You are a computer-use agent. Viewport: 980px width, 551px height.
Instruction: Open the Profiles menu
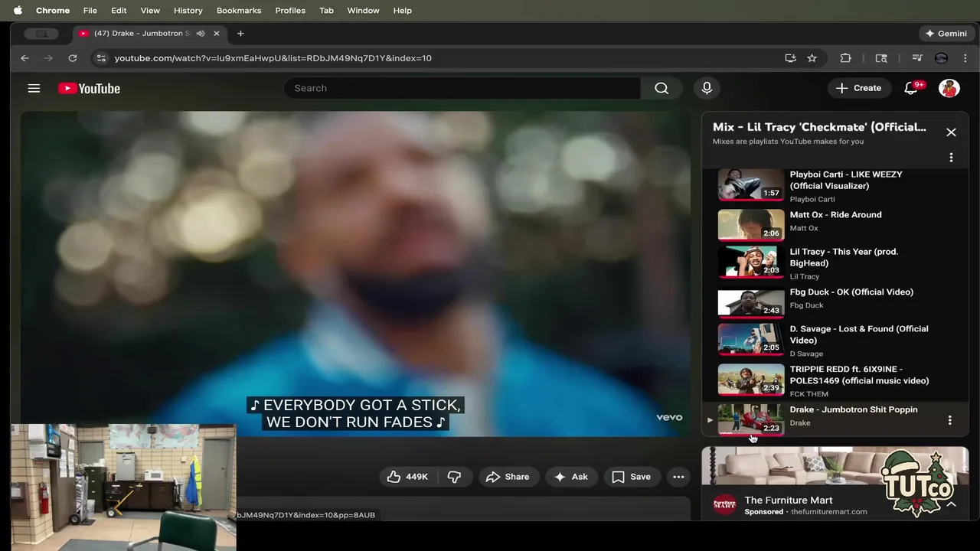[290, 11]
